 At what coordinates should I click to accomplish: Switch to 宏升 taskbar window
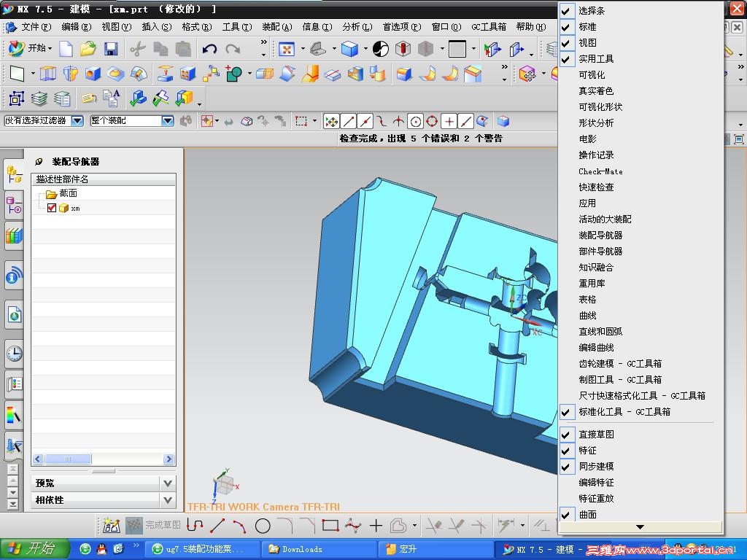click(x=436, y=549)
